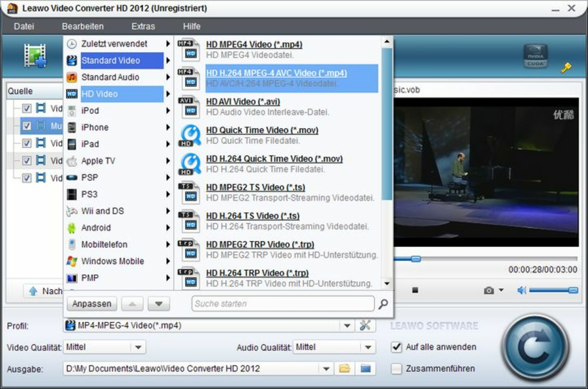Click the HD MPEG4 Video format icon

coord(189,49)
